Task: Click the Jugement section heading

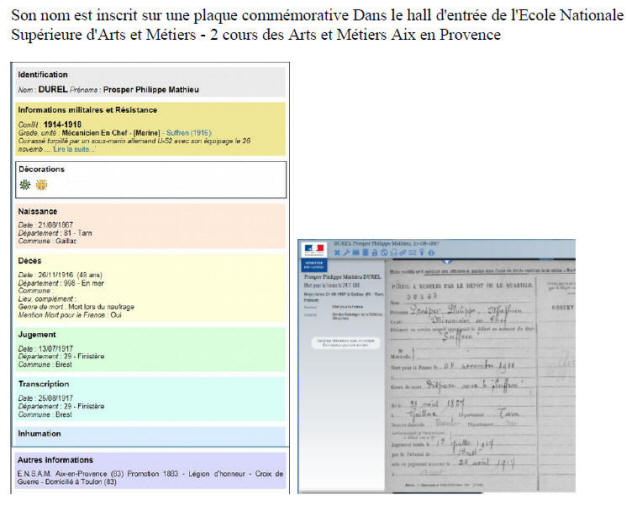Action: pyautogui.click(x=37, y=335)
